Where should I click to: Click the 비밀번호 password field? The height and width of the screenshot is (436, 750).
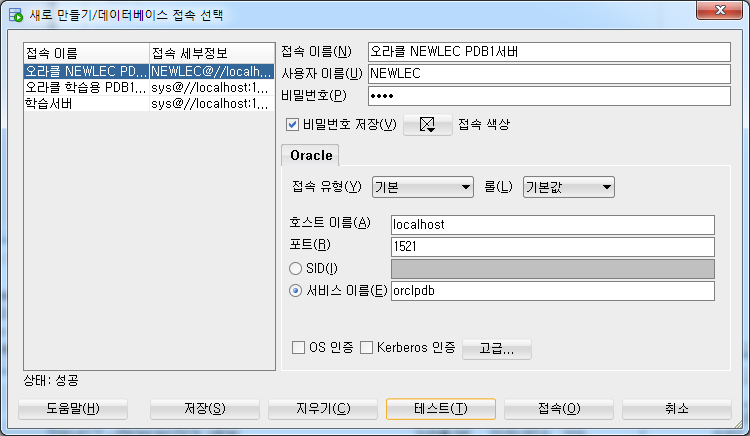(549, 96)
